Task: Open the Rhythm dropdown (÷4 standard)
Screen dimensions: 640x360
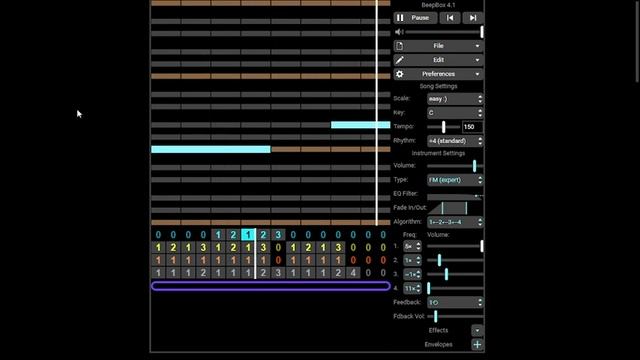Action: pos(455,141)
